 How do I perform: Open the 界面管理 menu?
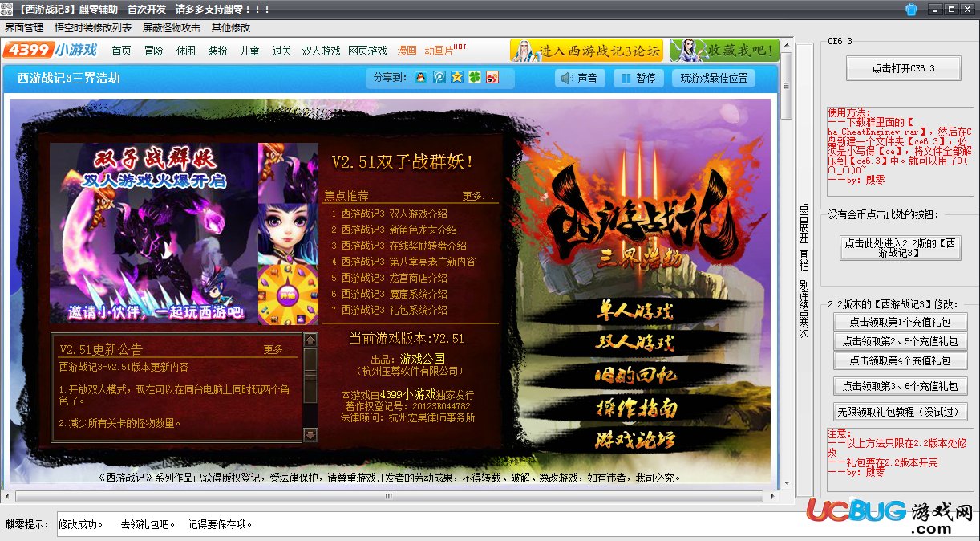(24, 27)
